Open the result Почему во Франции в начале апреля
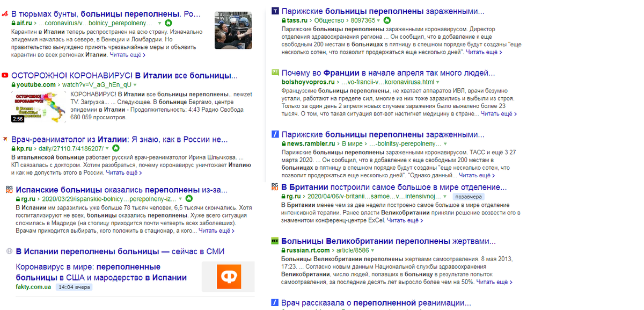Image resolution: width=644 pixels, height=310 pixels. [x=388, y=73]
